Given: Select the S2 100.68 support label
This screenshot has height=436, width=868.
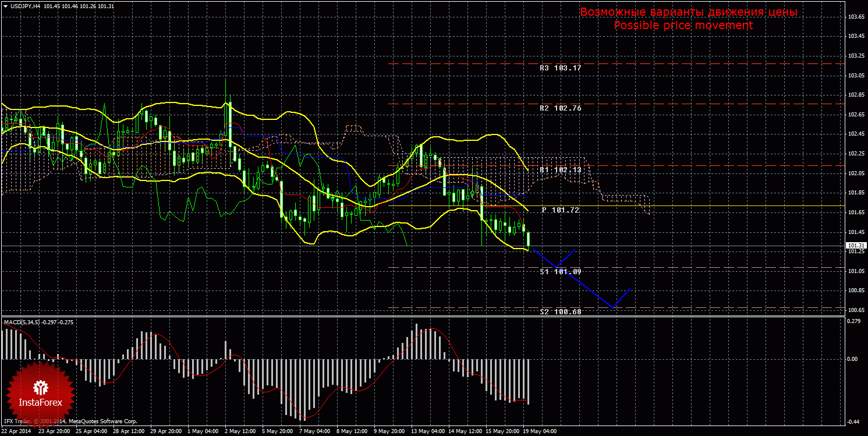Looking at the screenshot, I should (x=560, y=312).
